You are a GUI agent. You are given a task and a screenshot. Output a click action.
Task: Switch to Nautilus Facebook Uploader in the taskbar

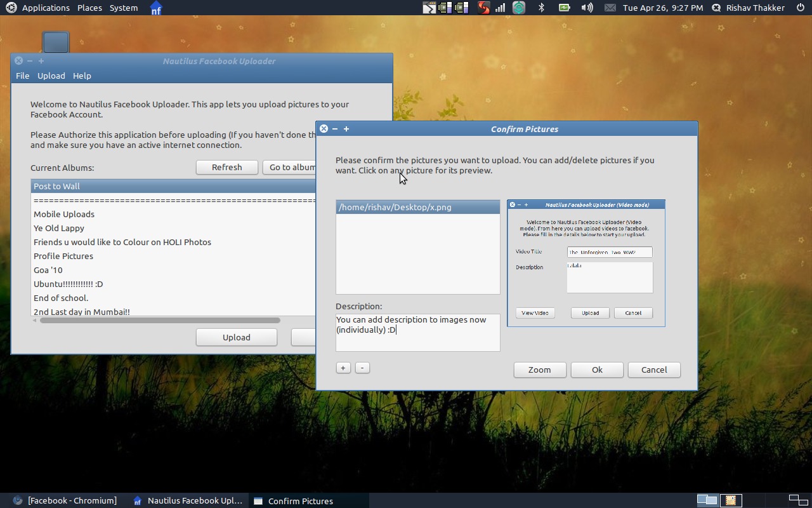point(187,500)
